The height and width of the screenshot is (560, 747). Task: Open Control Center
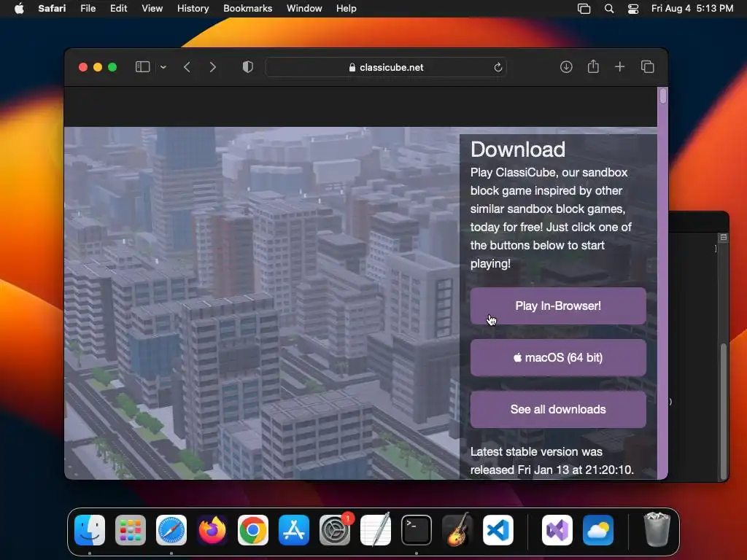click(x=633, y=9)
